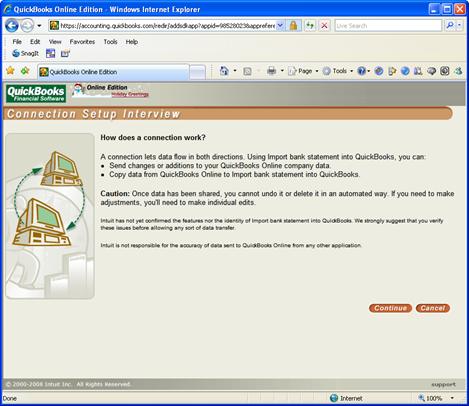Viewport: 469px width, 406px height.
Task: Click the 'Caution:' bold label
Action: tap(115, 194)
